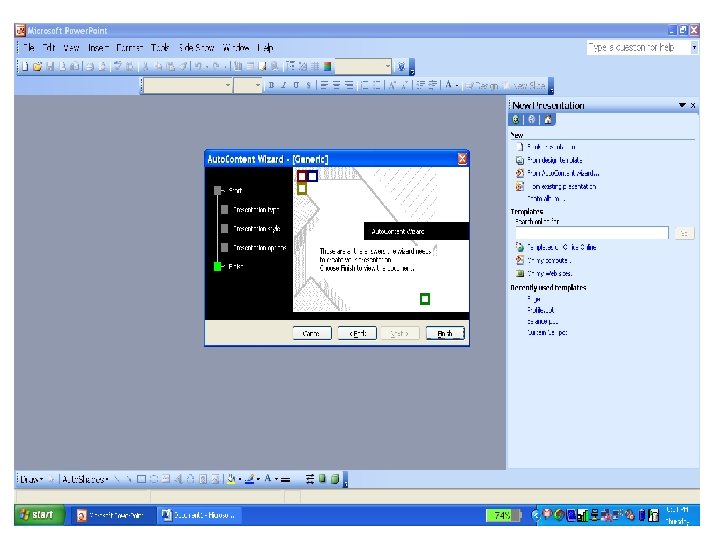Click the Font Color 'A' formatting icon
Viewport: 720px width, 540px height.
tap(448, 85)
